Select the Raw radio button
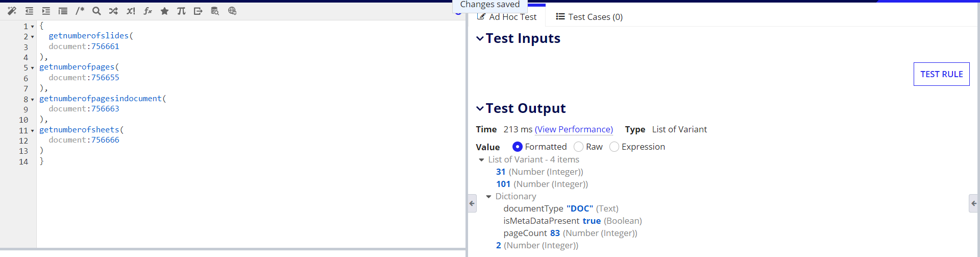The image size is (980, 257). click(578, 147)
